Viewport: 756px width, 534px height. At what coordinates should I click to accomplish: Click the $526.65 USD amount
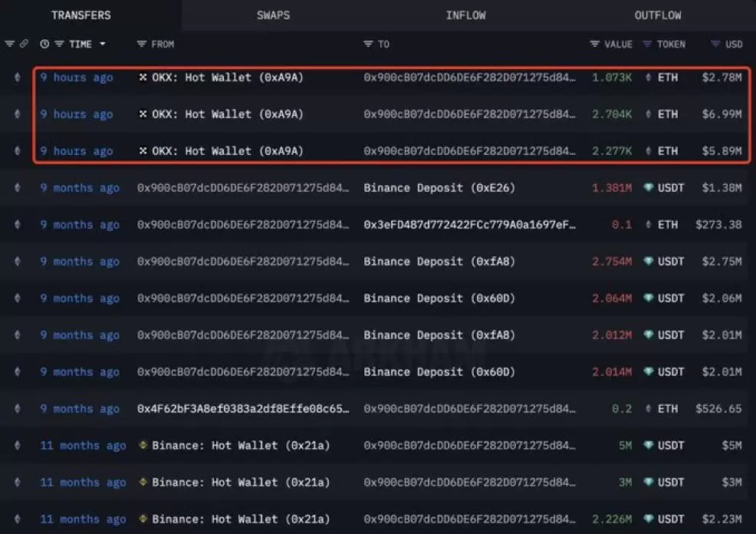pos(718,409)
